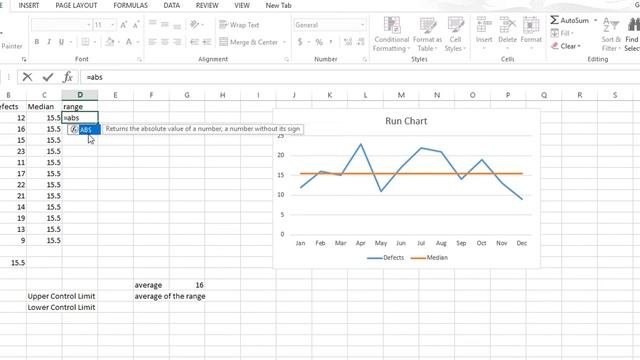Select column G header
Viewport: 640px width, 360px height.
point(187,95)
